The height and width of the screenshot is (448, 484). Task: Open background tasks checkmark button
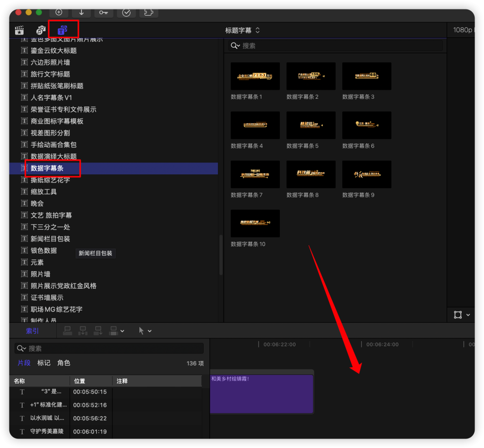point(126,12)
